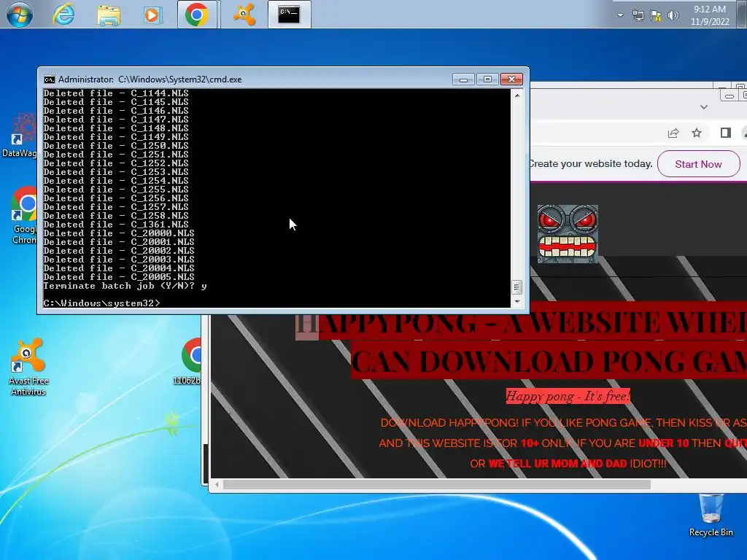Click 'WE TELL UR MOM AND DAD' text
Image resolution: width=747 pixels, height=560 pixels.
[557, 464]
